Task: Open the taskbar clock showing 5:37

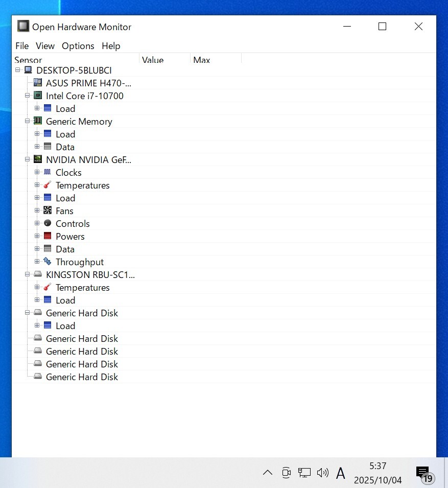Action: point(378,473)
